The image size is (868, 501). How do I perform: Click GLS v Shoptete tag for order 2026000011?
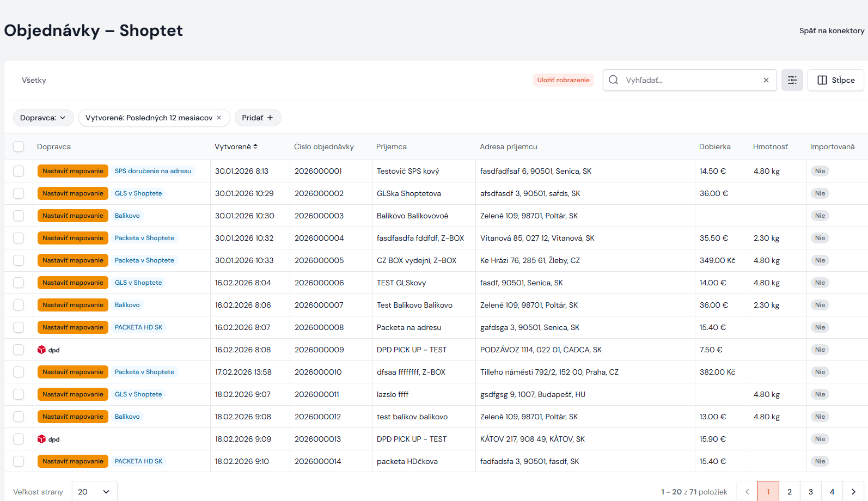(138, 394)
